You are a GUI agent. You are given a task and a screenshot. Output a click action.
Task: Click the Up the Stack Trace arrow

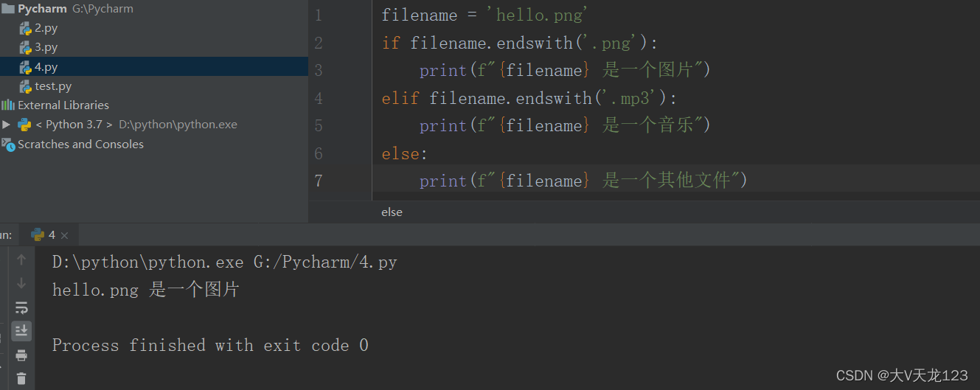click(21, 260)
